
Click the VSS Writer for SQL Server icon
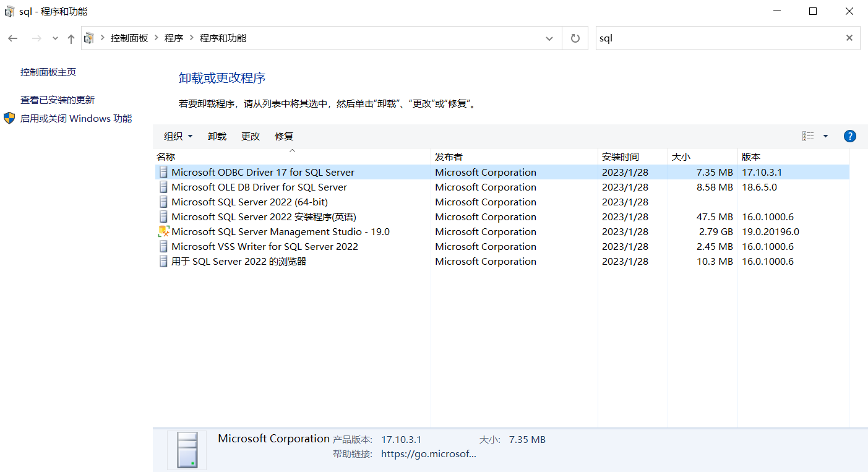163,246
